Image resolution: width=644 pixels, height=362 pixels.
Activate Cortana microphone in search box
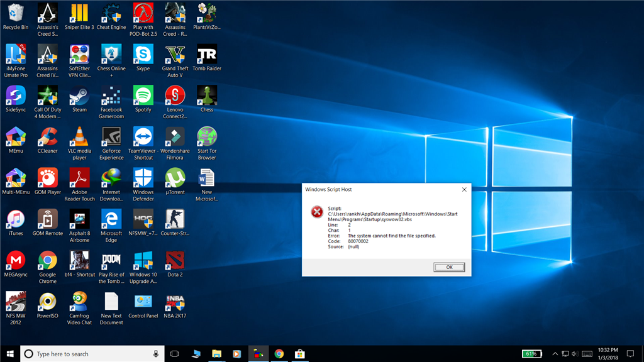(156, 354)
